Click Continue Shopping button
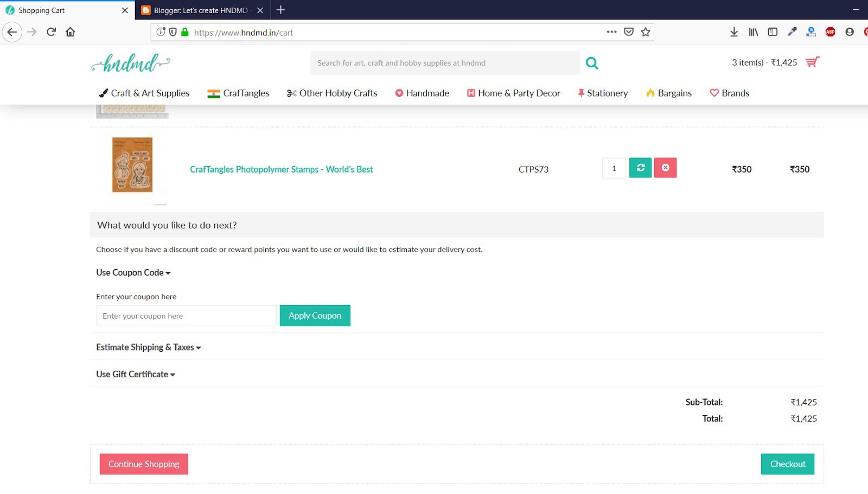This screenshot has width=868, height=494. tap(144, 464)
